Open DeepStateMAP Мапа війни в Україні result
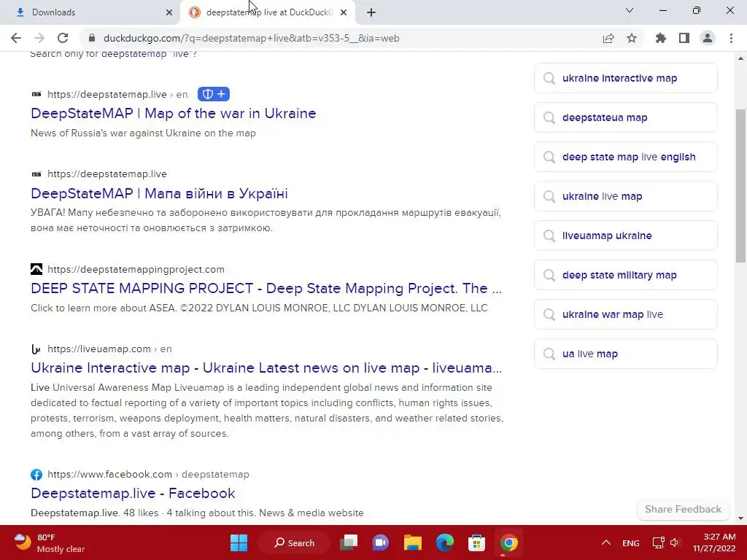The height and width of the screenshot is (560, 747). pos(159,193)
